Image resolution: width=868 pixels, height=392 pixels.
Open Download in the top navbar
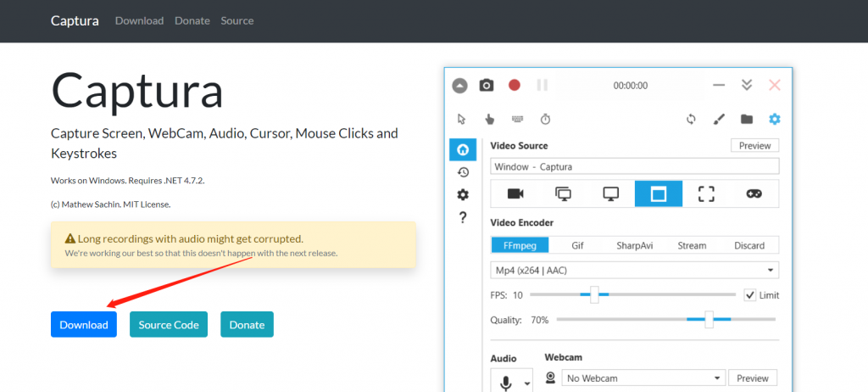[140, 20]
